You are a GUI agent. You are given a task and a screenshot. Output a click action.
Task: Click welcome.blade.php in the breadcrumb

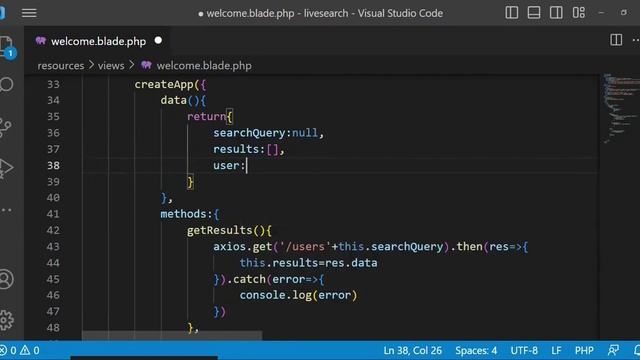tap(204, 66)
